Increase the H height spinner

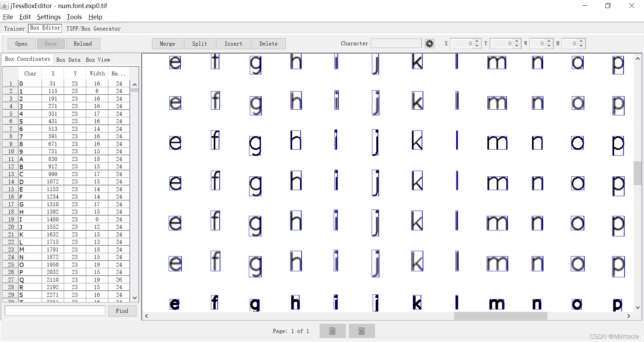click(581, 41)
